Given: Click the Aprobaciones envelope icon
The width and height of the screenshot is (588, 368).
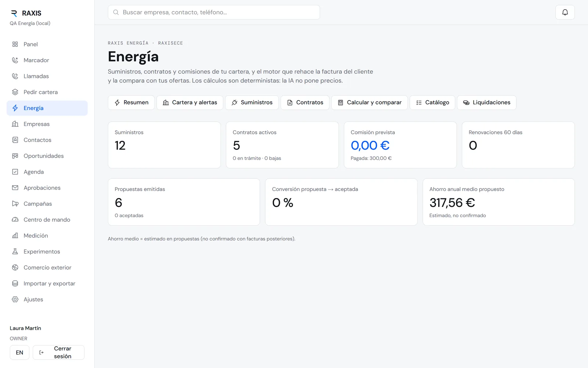Looking at the screenshot, I should point(15,188).
